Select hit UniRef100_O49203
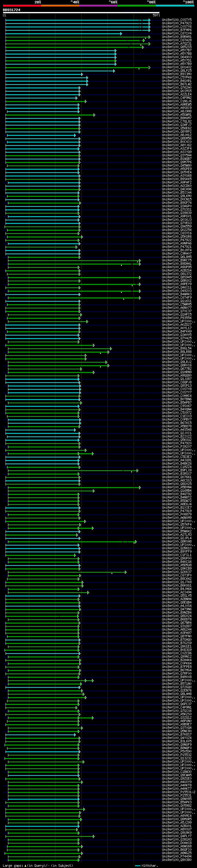Screen dimensions: 197x868 (177, 291)
